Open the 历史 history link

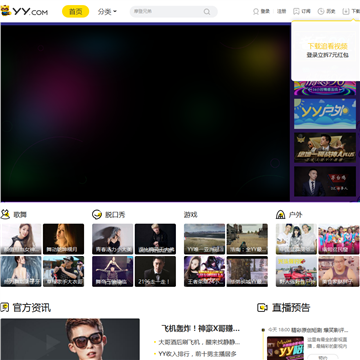pyautogui.click(x=331, y=11)
